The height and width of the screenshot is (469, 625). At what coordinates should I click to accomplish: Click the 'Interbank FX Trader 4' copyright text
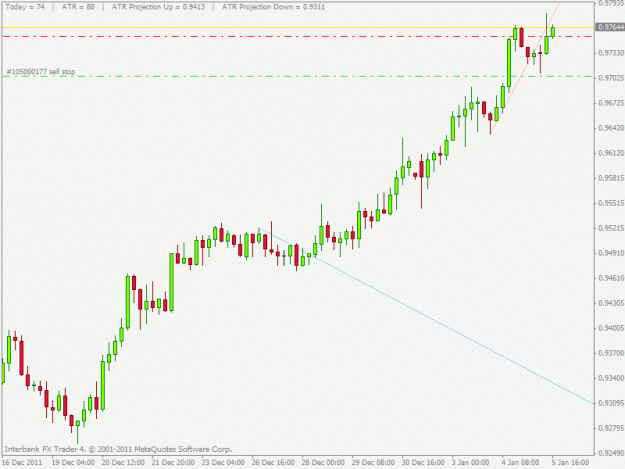click(118, 449)
